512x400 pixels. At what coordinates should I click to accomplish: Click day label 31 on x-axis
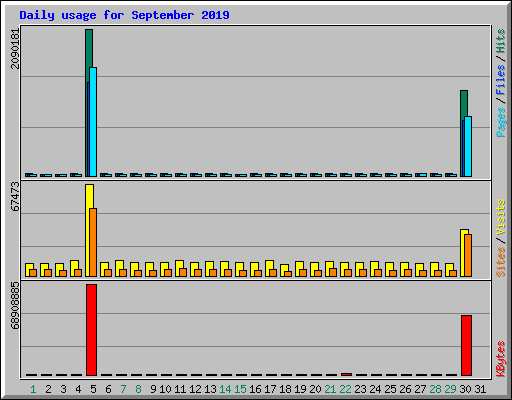pos(480,389)
